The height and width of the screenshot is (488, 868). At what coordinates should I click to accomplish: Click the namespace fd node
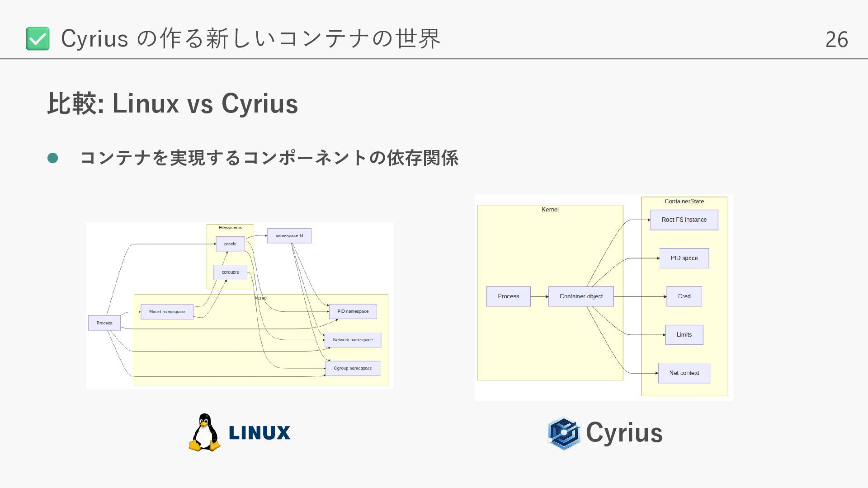pos(289,236)
